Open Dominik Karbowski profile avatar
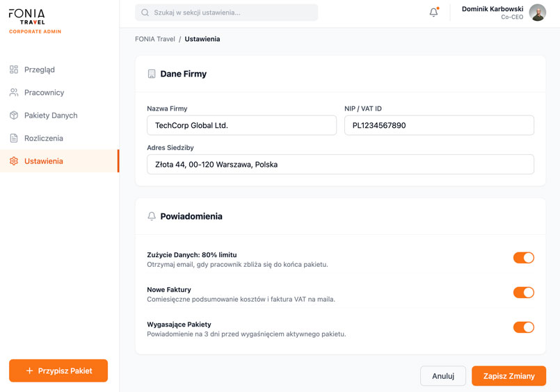This screenshot has height=392, width=560. click(537, 13)
